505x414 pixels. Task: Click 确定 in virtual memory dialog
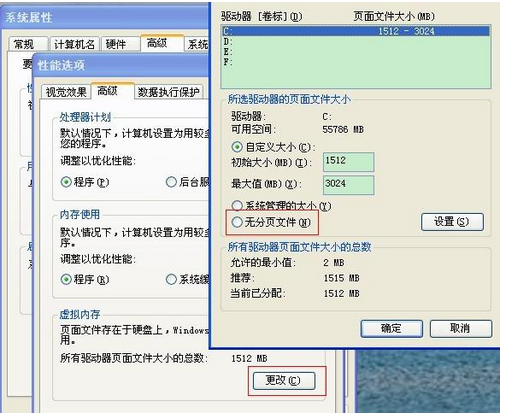391,329
